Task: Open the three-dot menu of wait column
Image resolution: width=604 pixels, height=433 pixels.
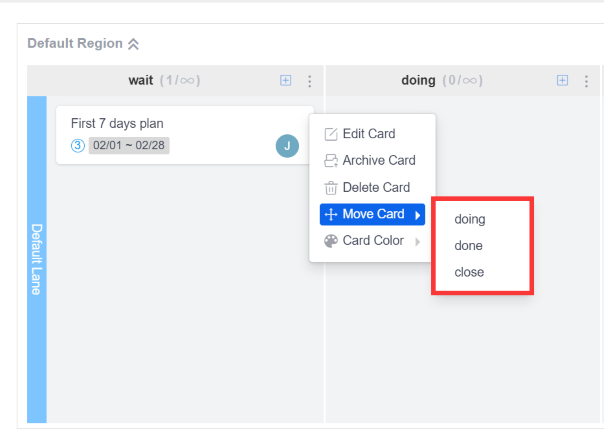Action: click(x=309, y=81)
